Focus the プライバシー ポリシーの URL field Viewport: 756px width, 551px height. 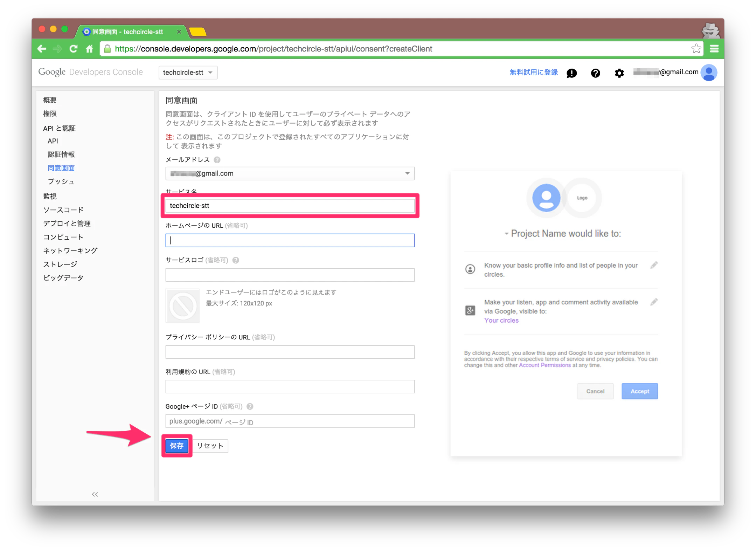290,352
